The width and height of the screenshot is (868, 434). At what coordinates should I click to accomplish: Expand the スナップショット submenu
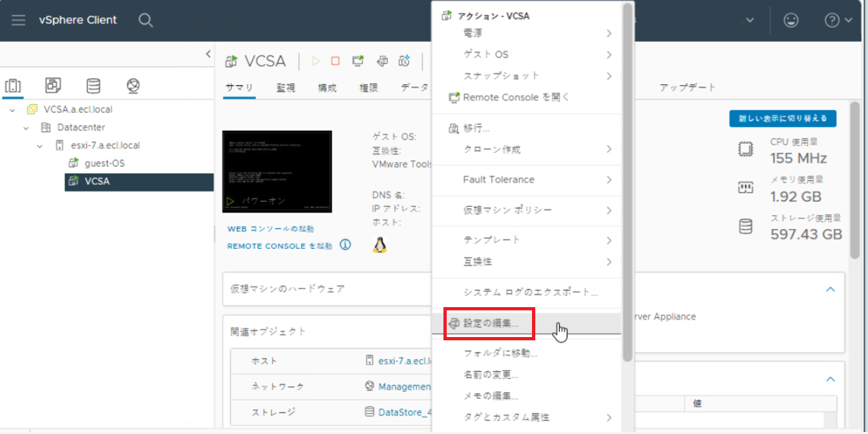(527, 75)
